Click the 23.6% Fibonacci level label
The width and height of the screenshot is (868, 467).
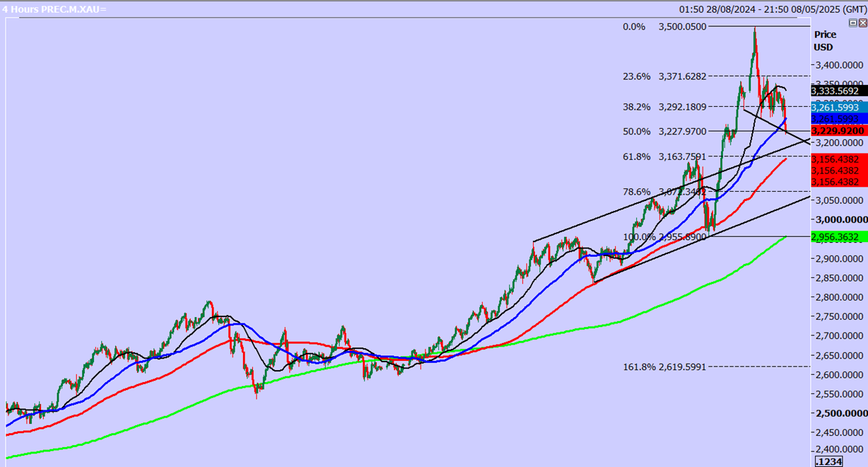coord(636,76)
